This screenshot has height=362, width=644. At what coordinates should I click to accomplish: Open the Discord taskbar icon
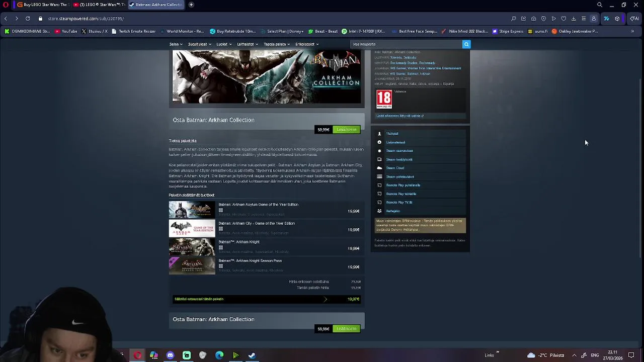pyautogui.click(x=170, y=355)
